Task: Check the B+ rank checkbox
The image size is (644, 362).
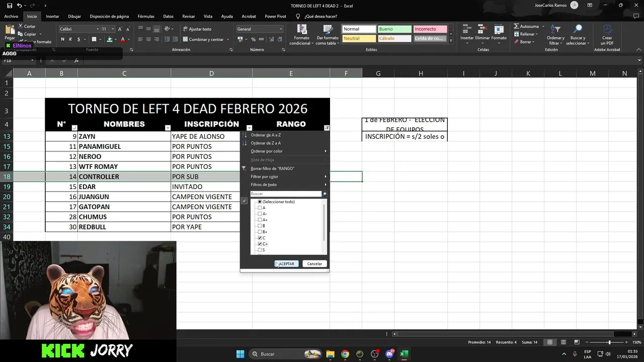Action: click(260, 232)
